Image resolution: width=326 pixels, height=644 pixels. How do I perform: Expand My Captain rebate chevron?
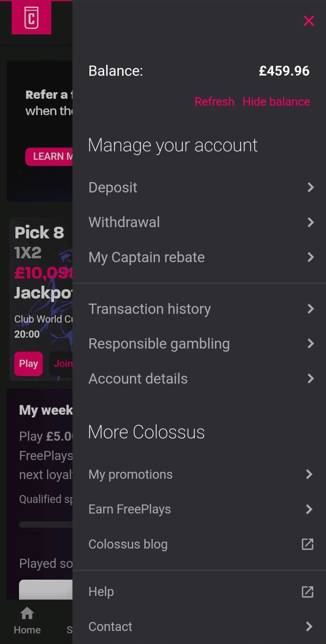(310, 257)
